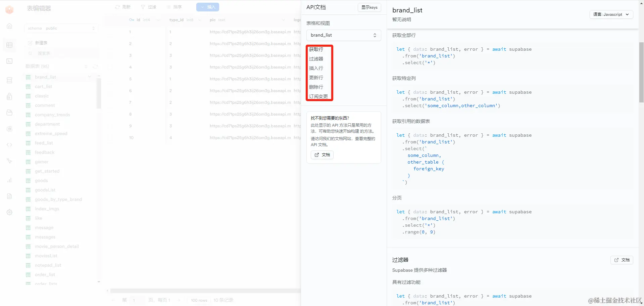This screenshot has width=644, height=306.
Task: Click the table icon beside cart_list
Action: 28,87
